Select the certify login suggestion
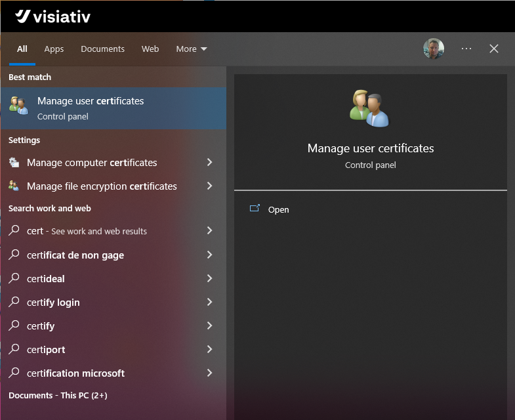The height and width of the screenshot is (420, 515). tap(53, 303)
